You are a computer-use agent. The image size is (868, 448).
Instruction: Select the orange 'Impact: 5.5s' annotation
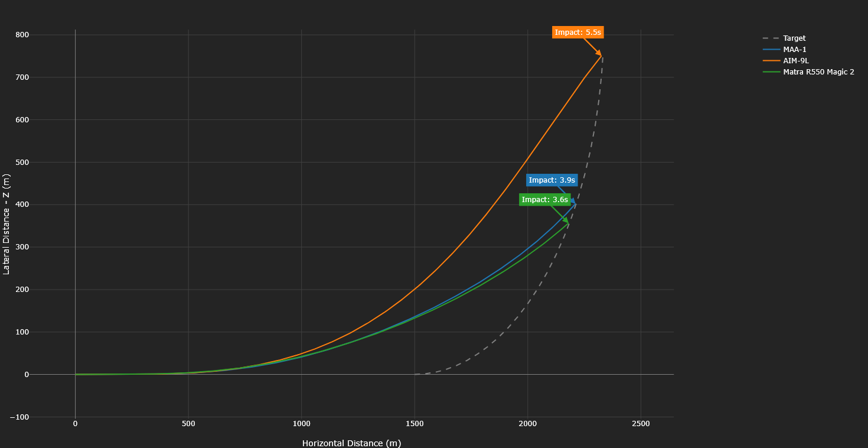click(x=577, y=33)
